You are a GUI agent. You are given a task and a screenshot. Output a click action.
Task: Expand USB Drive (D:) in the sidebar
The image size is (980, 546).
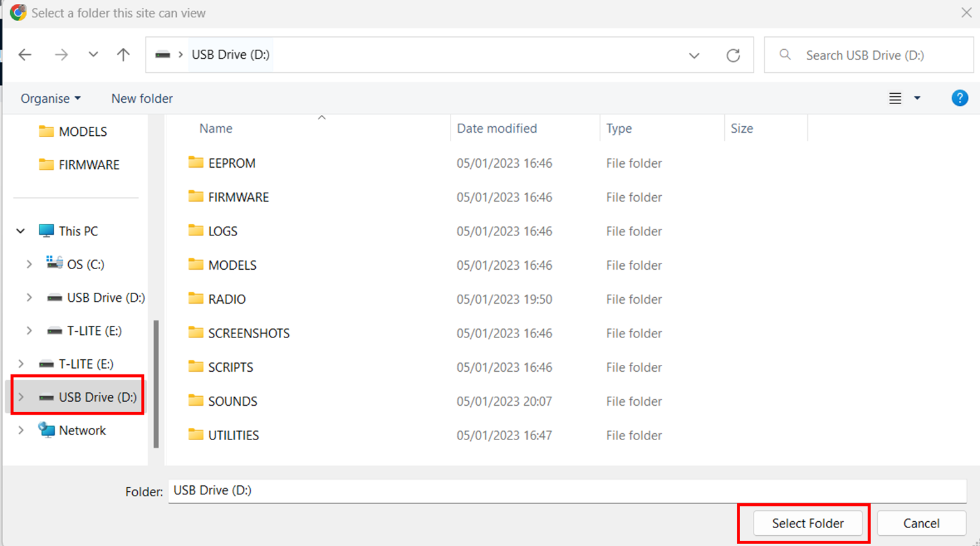(21, 396)
